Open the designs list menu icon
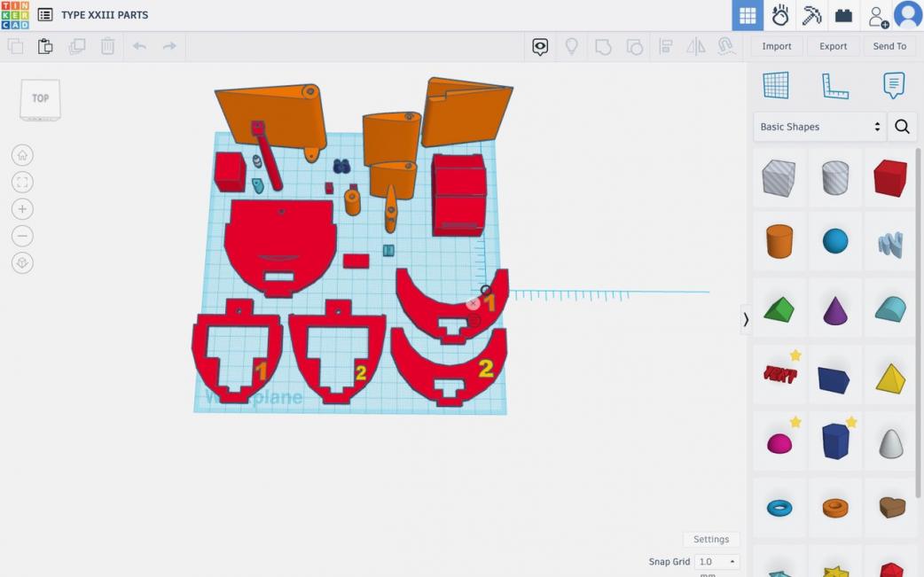This screenshot has height=577, width=924. 45,15
